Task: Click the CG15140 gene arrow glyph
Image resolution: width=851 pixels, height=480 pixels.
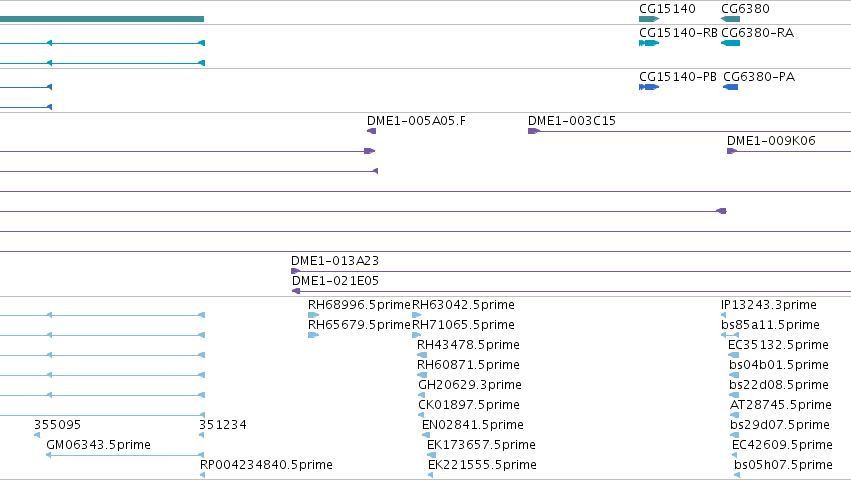Action: [649, 19]
